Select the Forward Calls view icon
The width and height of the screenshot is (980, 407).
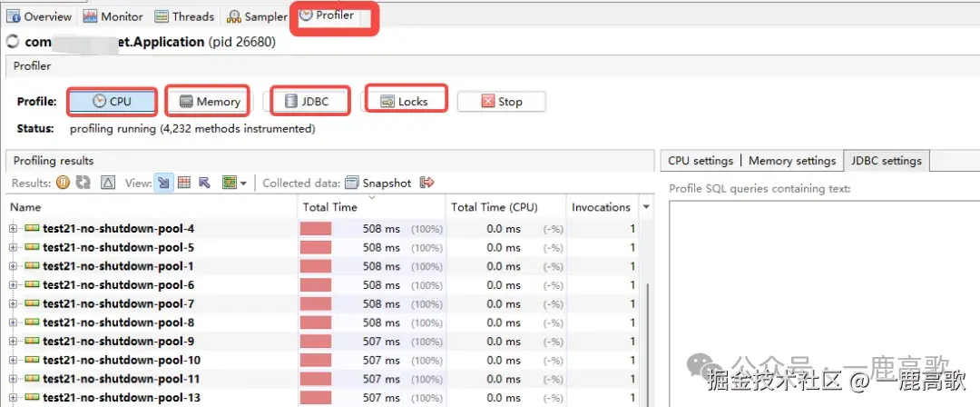163,183
